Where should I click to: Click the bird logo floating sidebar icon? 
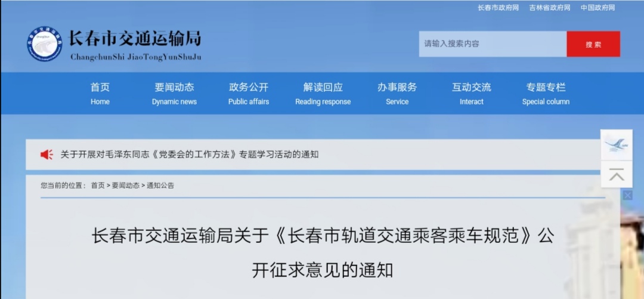pos(616,144)
